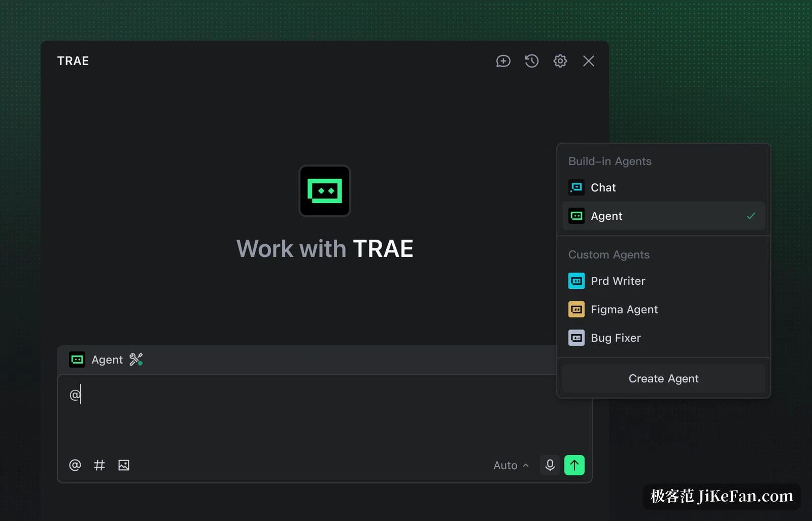The height and width of the screenshot is (521, 812).
Task: Click Agent selector in input header
Action: coord(96,360)
